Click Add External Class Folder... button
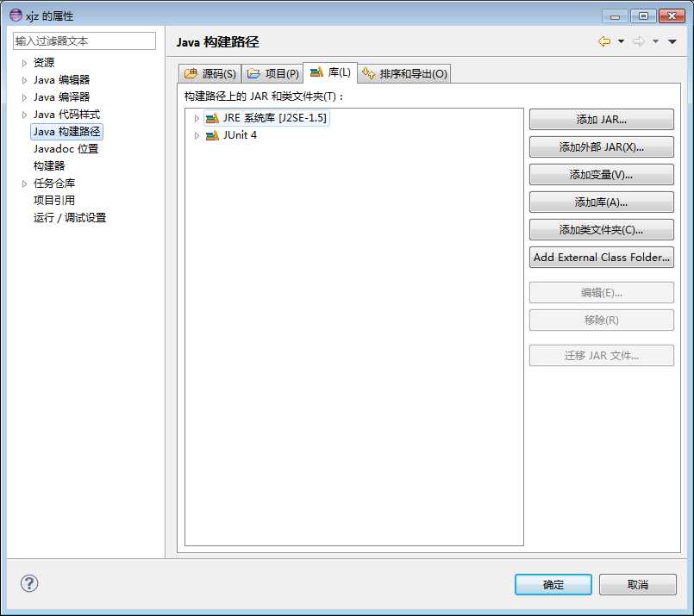Image resolution: width=694 pixels, height=616 pixels. [602, 258]
